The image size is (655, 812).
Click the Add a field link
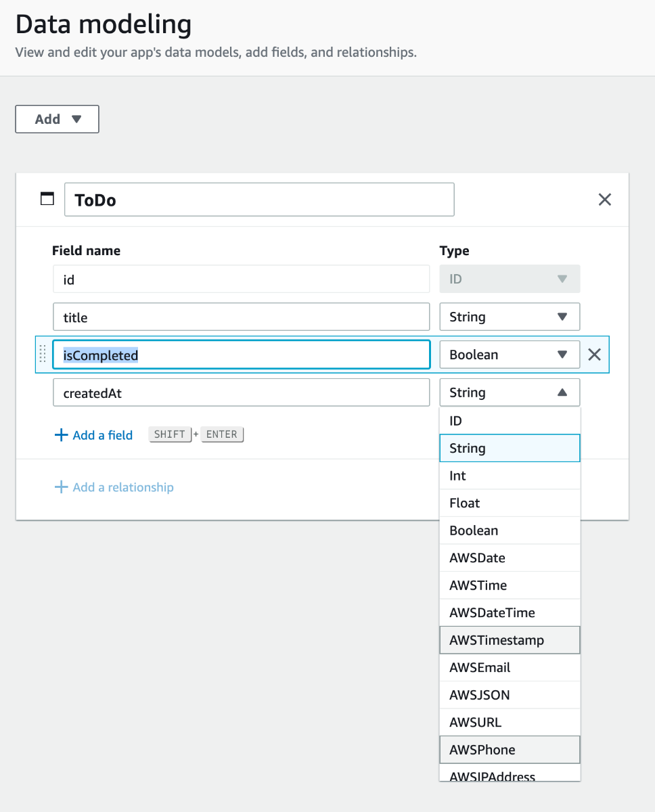tap(102, 435)
